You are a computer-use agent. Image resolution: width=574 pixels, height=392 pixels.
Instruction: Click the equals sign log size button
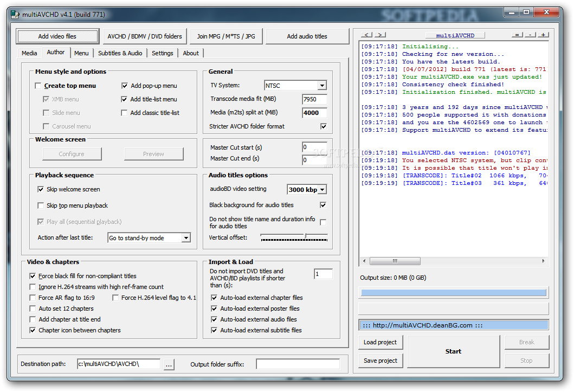(x=517, y=35)
